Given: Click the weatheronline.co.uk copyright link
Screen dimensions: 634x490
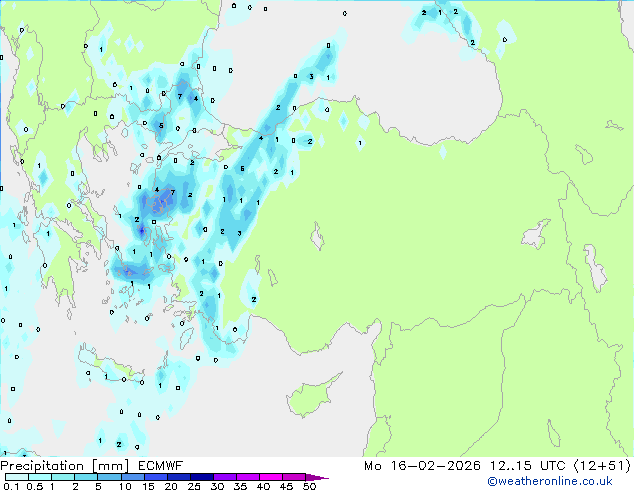Looking at the screenshot, I should coord(550,481).
